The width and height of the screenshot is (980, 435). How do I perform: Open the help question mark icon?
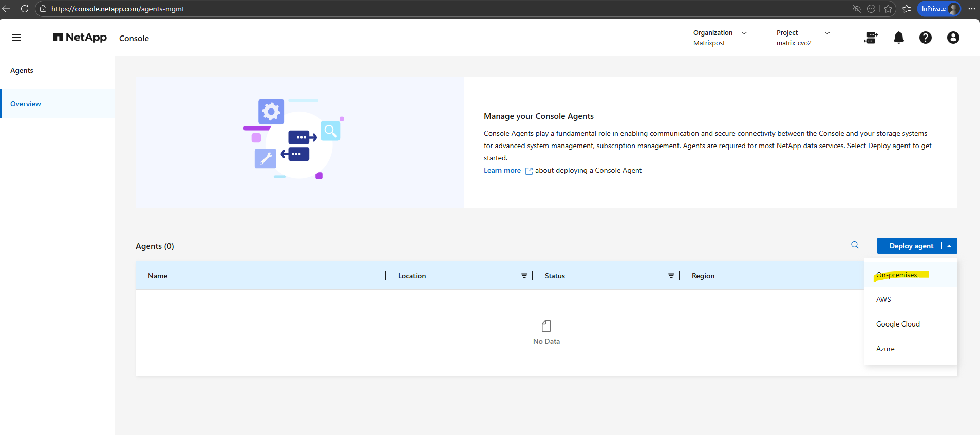(925, 38)
